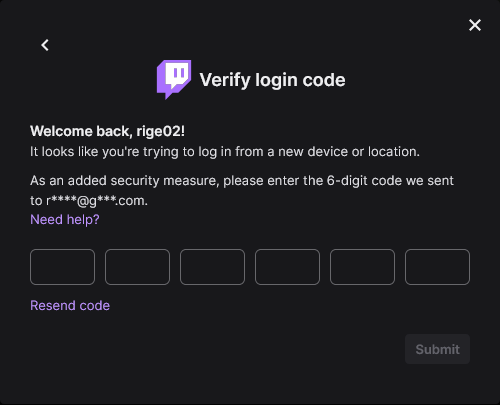Click the sixth and last code box

click(437, 267)
